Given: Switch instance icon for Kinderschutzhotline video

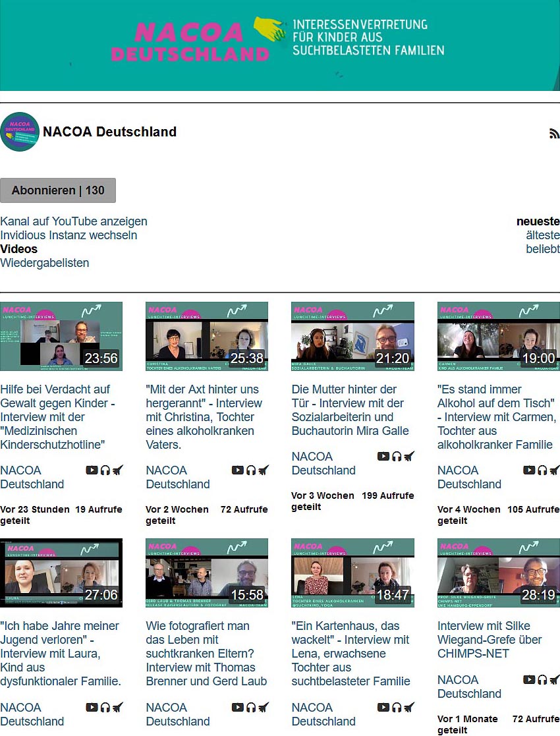Looking at the screenshot, I should coord(118,470).
